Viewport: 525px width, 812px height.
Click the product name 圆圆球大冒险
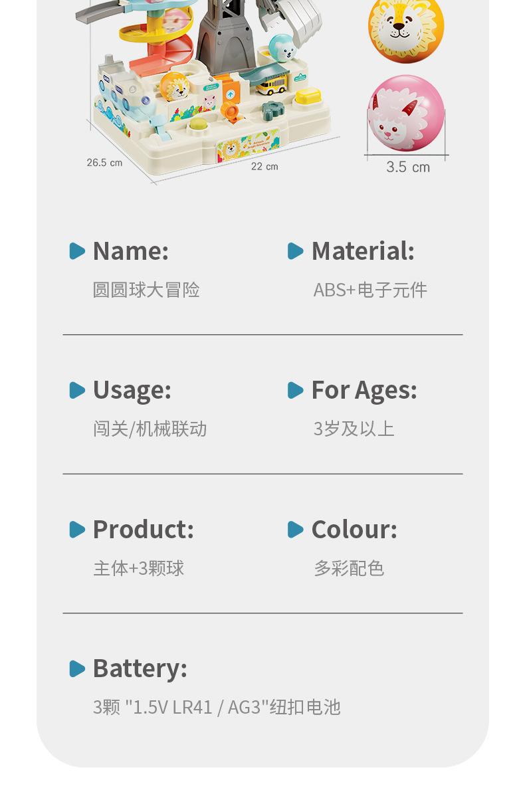pos(146,290)
